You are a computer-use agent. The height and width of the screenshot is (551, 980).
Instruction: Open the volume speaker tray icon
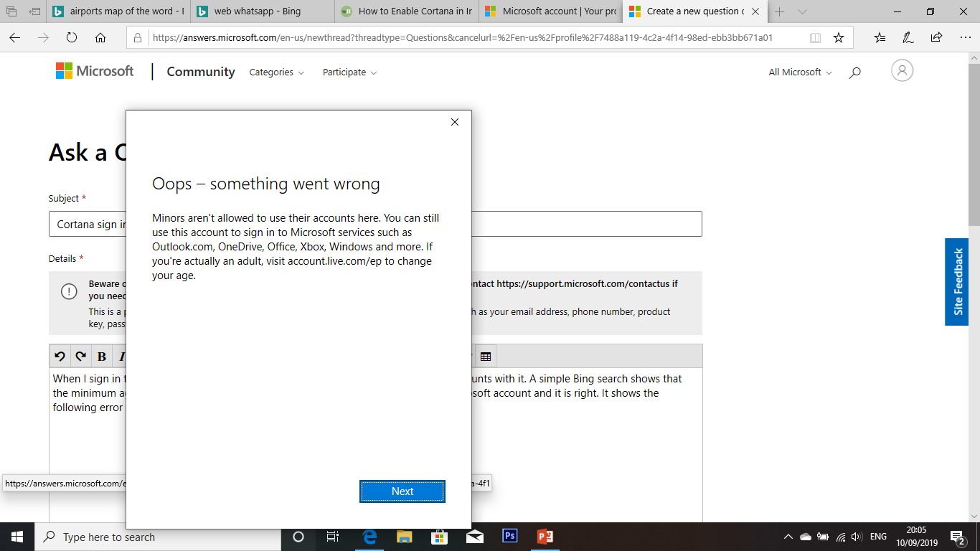pos(857,537)
